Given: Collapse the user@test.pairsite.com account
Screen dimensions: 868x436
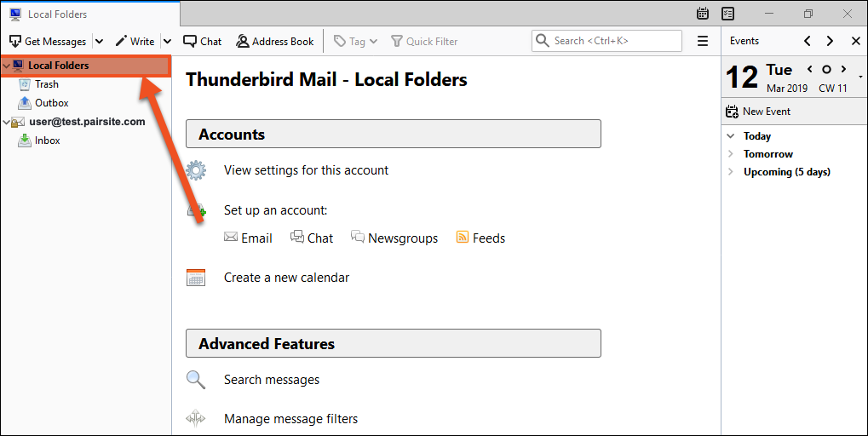Looking at the screenshot, I should pyautogui.click(x=5, y=122).
